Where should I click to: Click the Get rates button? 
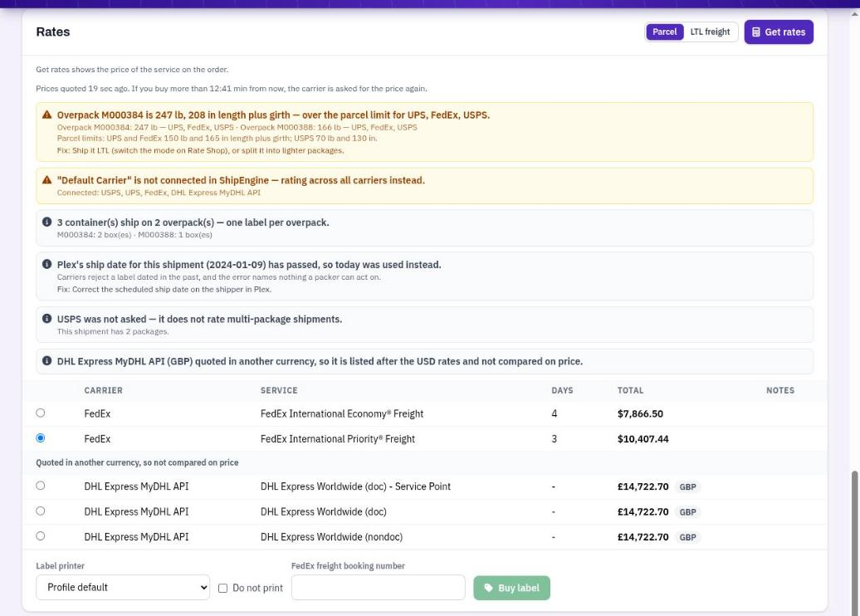[779, 32]
